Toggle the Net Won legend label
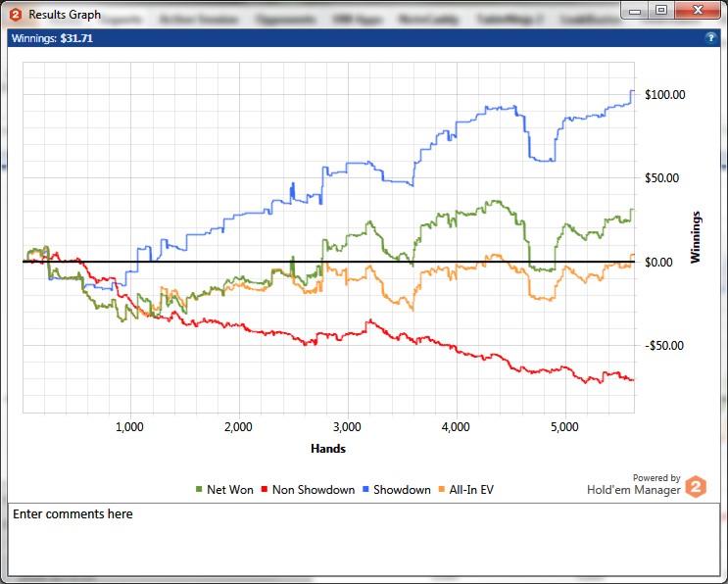The height and width of the screenshot is (584, 728). (x=230, y=490)
